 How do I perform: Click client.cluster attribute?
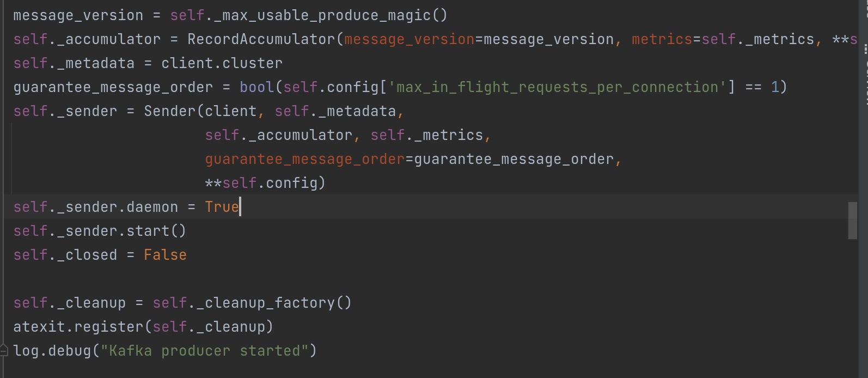coord(222,63)
